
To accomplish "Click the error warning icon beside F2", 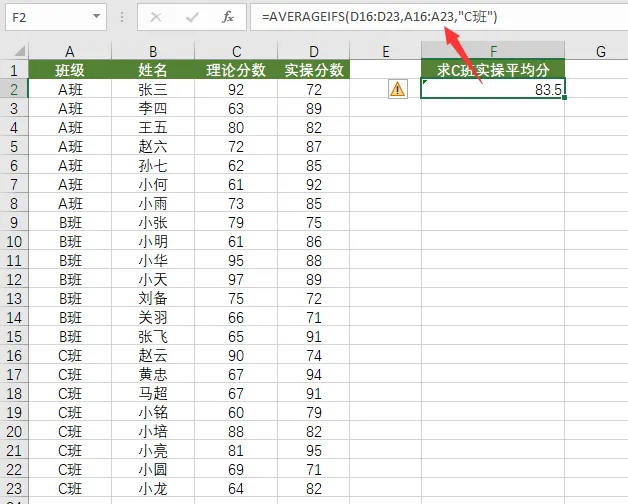I will pyautogui.click(x=397, y=89).
